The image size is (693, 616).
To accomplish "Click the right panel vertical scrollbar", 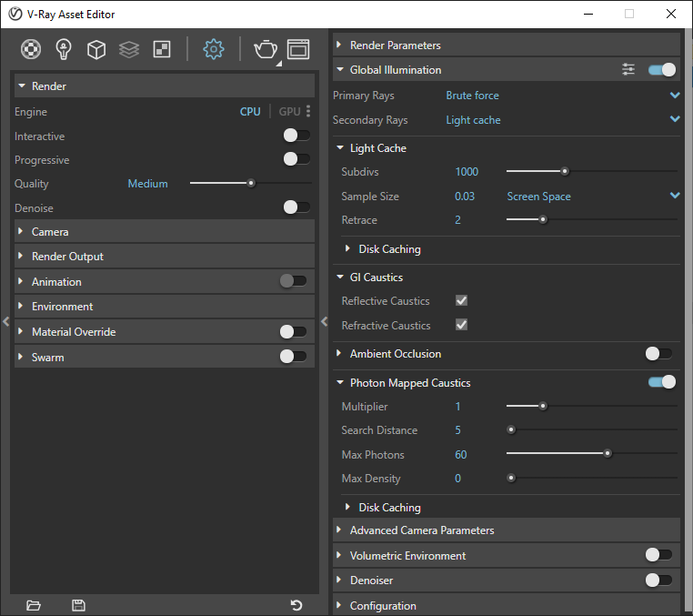I will point(687,322).
